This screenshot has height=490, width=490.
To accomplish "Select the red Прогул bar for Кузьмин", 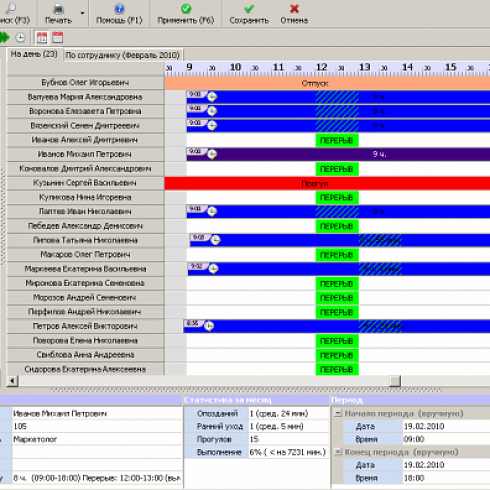I will tap(327, 183).
